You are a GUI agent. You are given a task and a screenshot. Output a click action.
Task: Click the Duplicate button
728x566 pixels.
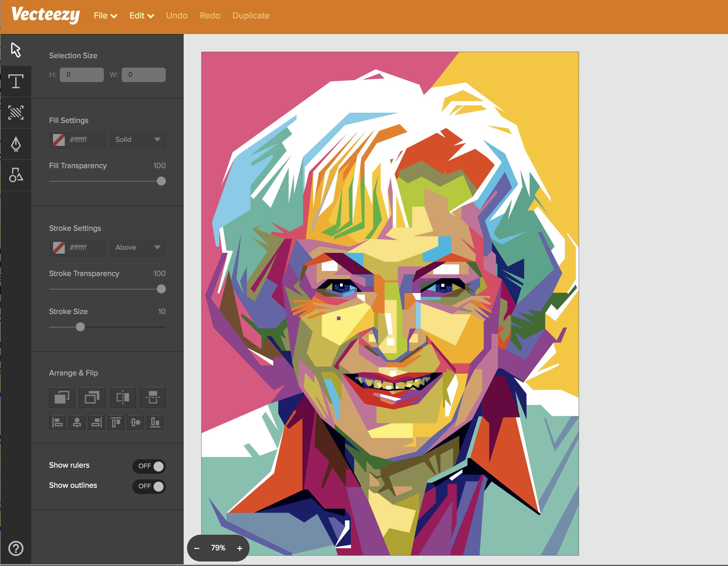(x=251, y=16)
